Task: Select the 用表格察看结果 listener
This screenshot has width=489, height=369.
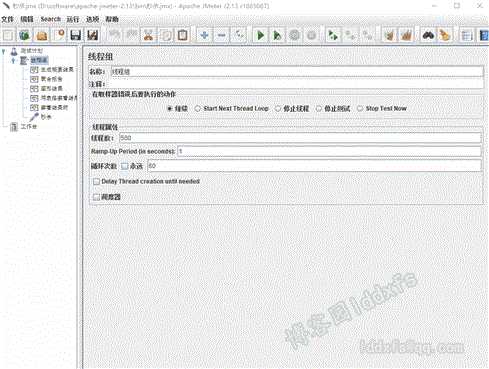Action: pos(59,98)
